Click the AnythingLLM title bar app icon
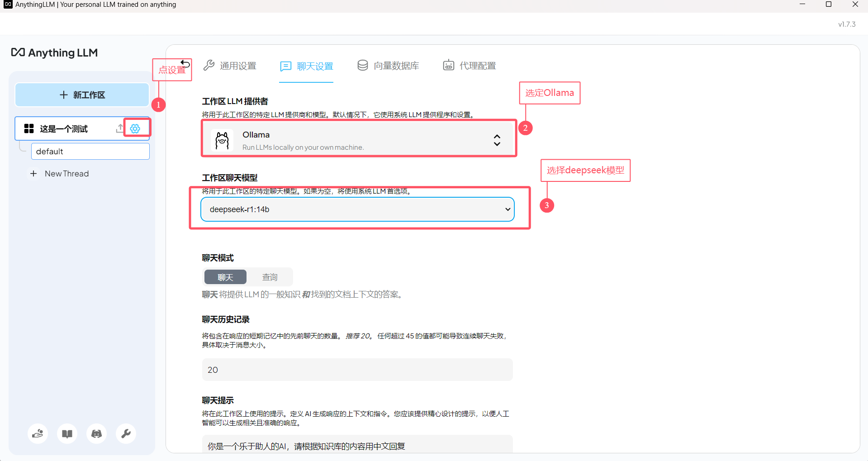 point(8,5)
